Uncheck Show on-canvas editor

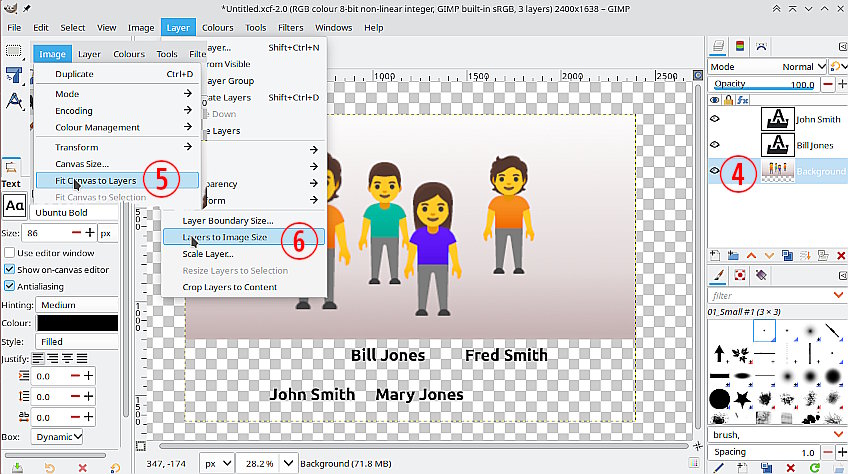pyautogui.click(x=10, y=270)
